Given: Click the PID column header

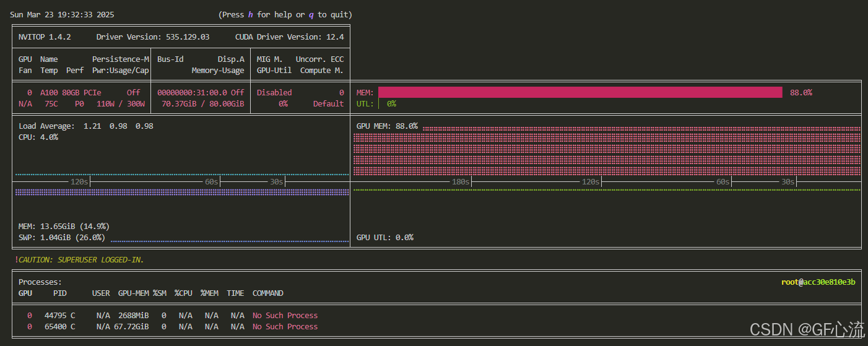Looking at the screenshot, I should 60,293.
